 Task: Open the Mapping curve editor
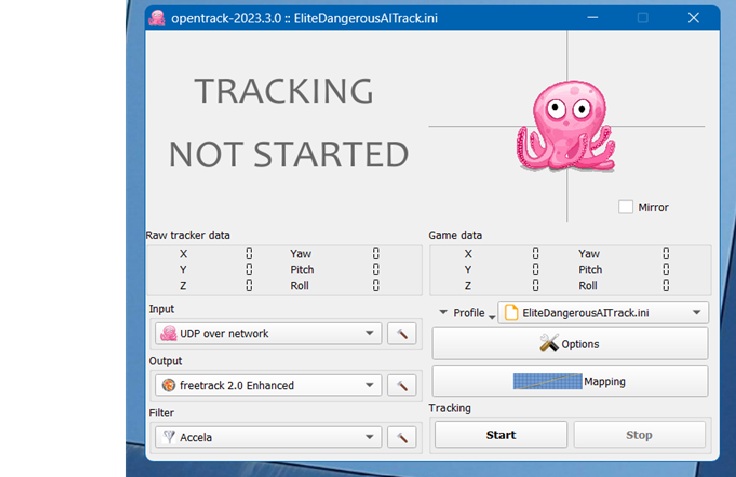click(570, 381)
